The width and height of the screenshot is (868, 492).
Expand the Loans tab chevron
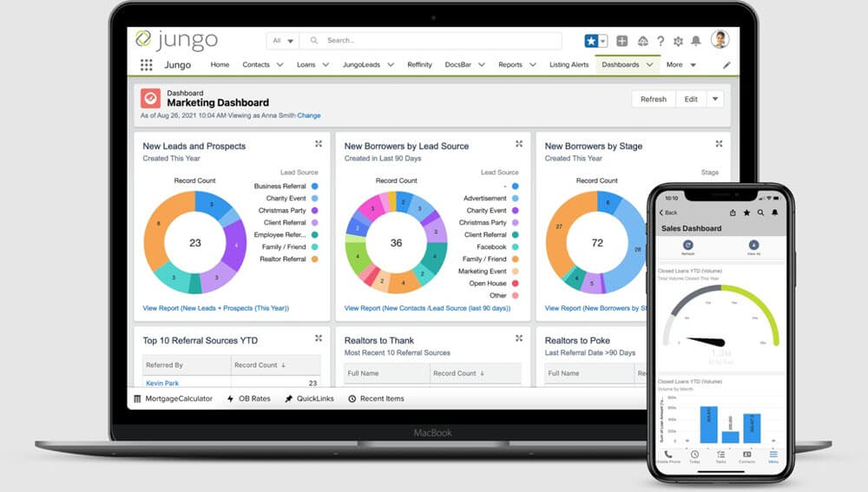(x=325, y=65)
